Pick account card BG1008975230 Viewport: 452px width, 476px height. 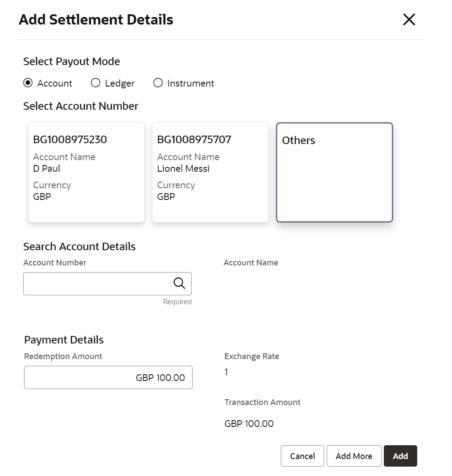pyautogui.click(x=86, y=172)
